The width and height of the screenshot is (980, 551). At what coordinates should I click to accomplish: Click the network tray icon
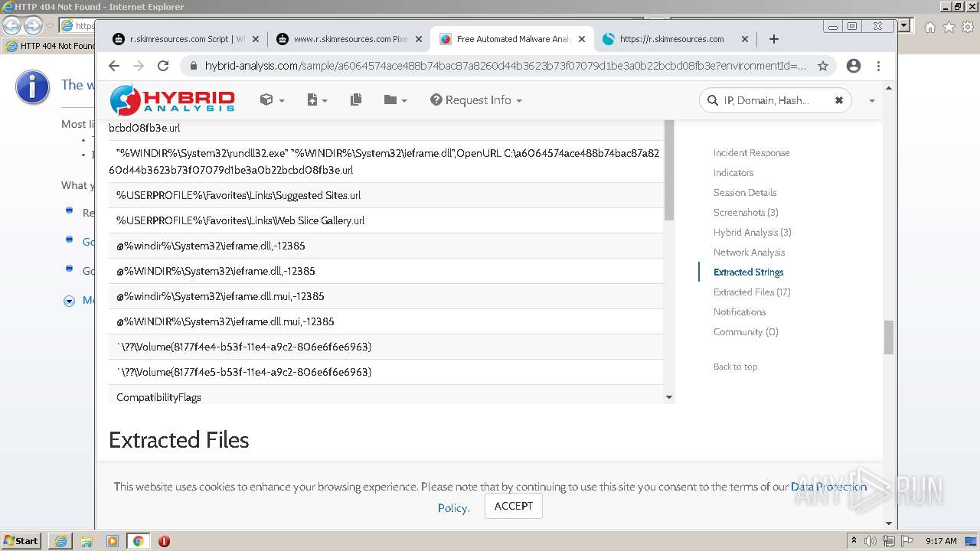(889, 541)
